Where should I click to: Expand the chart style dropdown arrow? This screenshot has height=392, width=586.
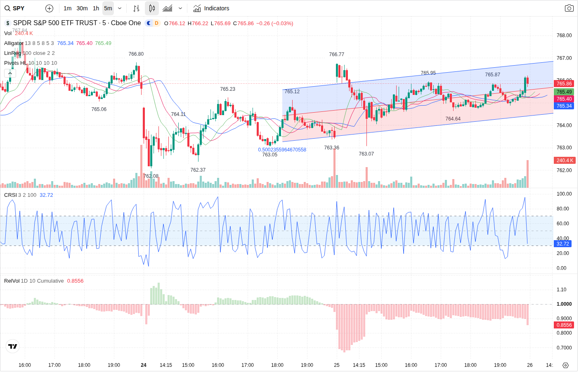[x=180, y=8]
